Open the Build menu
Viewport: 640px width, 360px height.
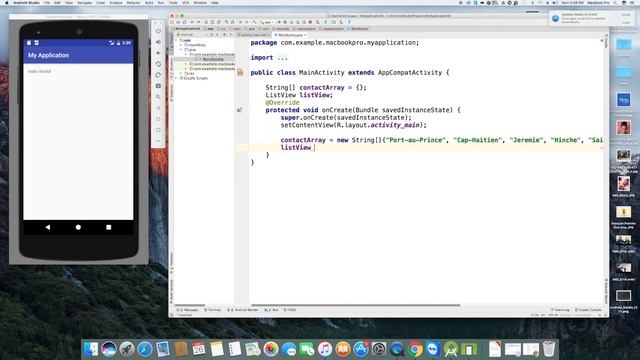pyautogui.click(x=149, y=2)
